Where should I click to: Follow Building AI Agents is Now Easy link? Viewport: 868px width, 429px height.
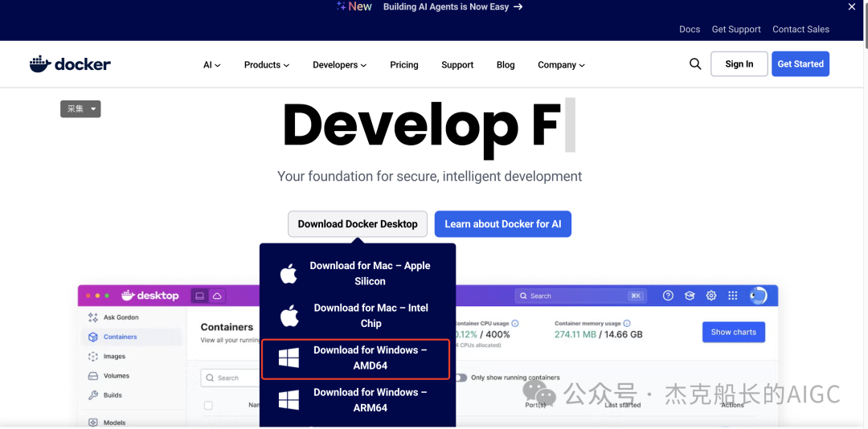[x=452, y=6]
